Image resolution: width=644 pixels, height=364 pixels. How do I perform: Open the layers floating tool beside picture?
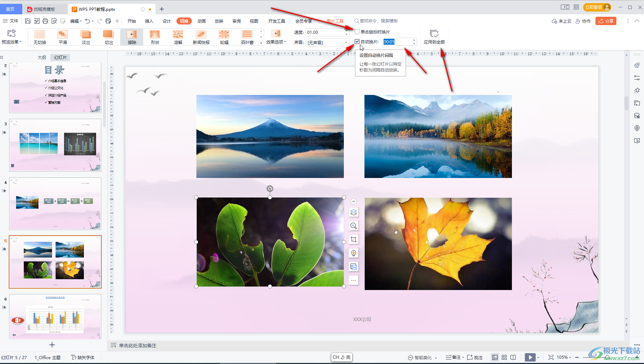(354, 212)
